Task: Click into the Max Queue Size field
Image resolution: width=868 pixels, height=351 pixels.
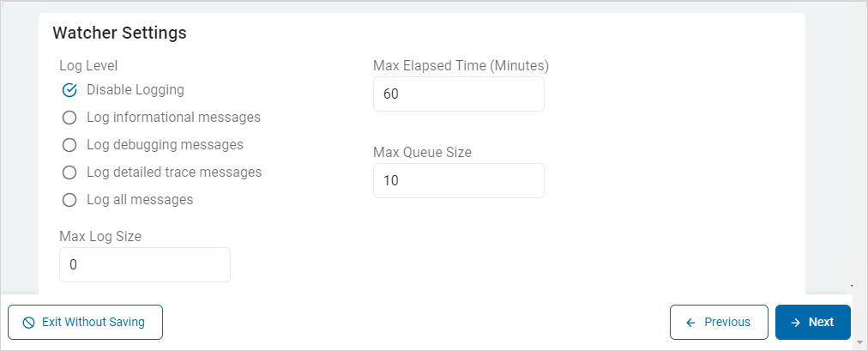Action: tap(458, 181)
